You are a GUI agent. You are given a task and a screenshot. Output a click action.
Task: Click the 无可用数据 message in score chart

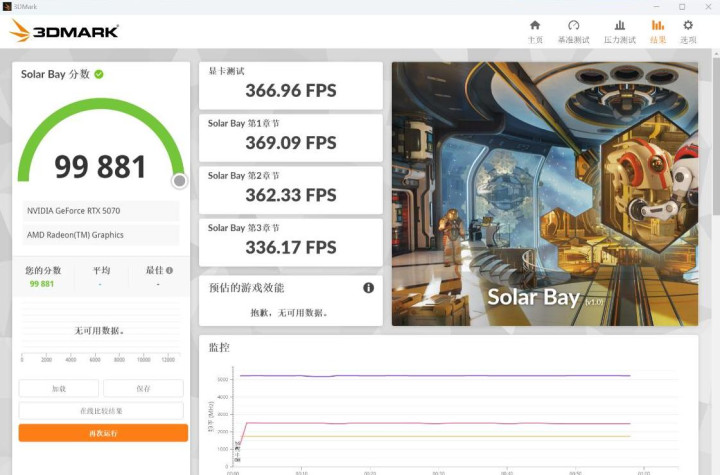pos(100,330)
